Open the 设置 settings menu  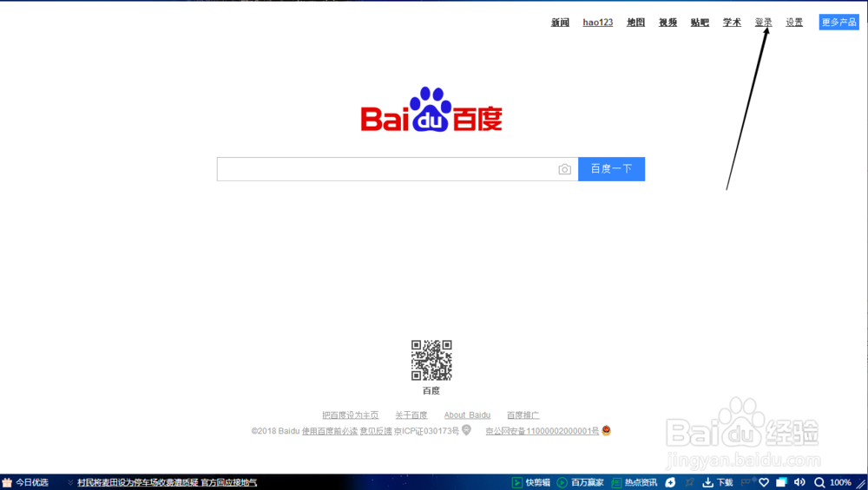pyautogui.click(x=794, y=23)
